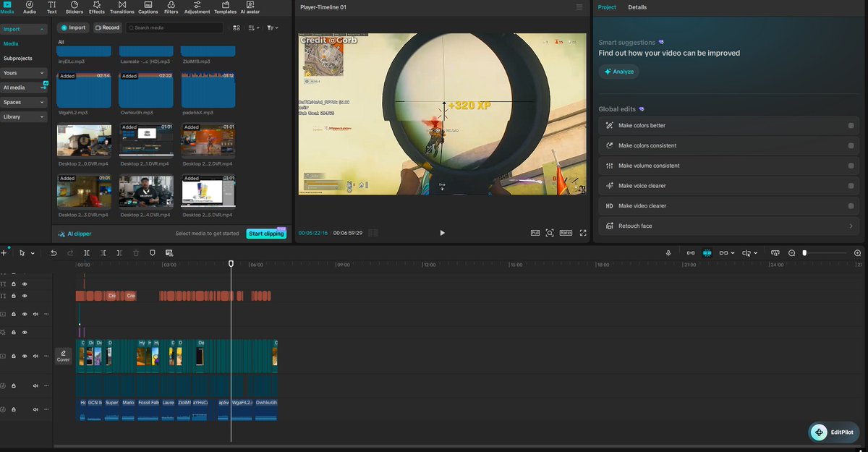Click the timeline zoom slider handle
868x452 pixels.
804,253
